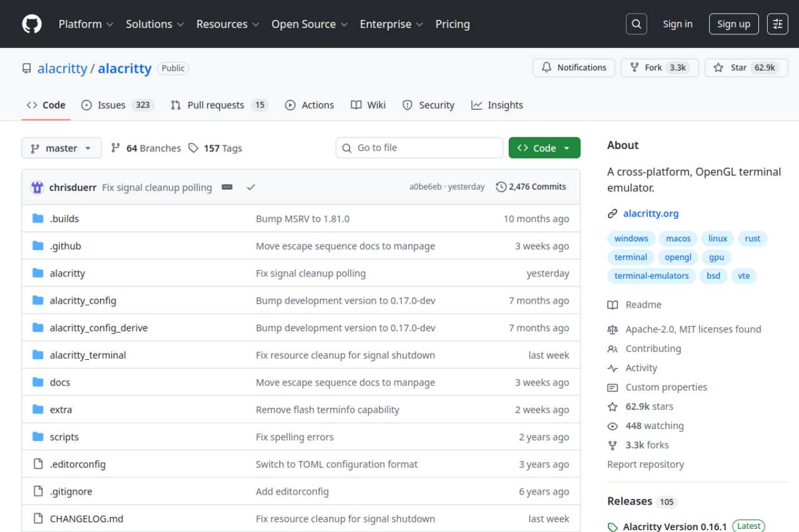Click the .gitignore file icon
The height and width of the screenshot is (532, 799).
click(x=37, y=491)
